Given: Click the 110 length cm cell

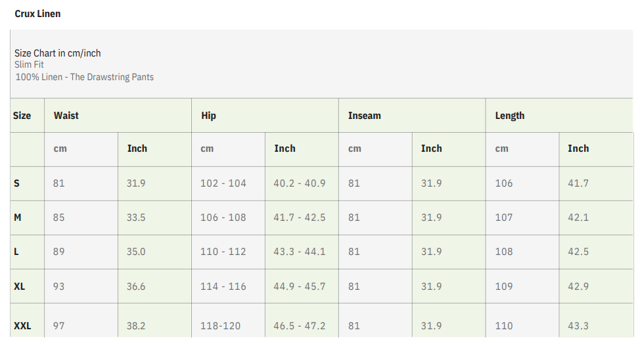Looking at the screenshot, I should point(504,326).
